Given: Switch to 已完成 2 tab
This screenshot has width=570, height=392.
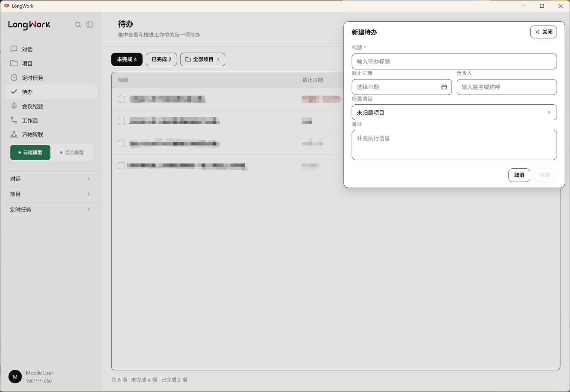Looking at the screenshot, I should (x=161, y=59).
